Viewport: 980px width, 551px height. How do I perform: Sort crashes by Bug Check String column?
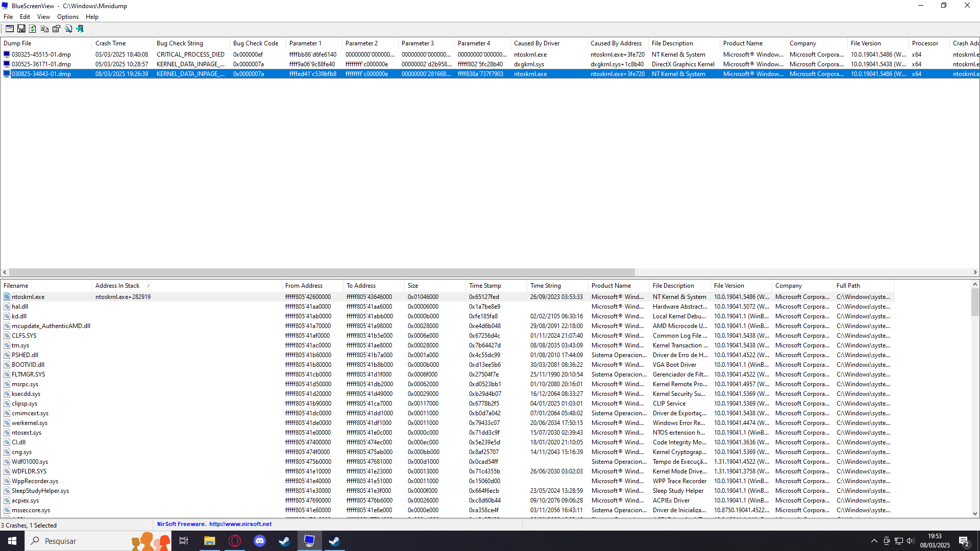click(180, 43)
